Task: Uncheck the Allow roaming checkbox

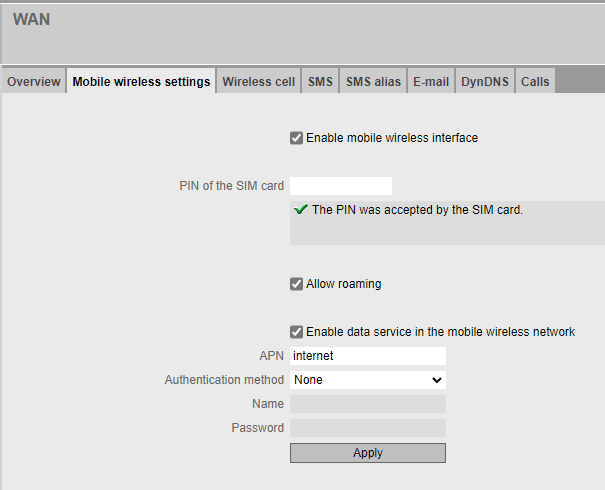Action: point(297,284)
